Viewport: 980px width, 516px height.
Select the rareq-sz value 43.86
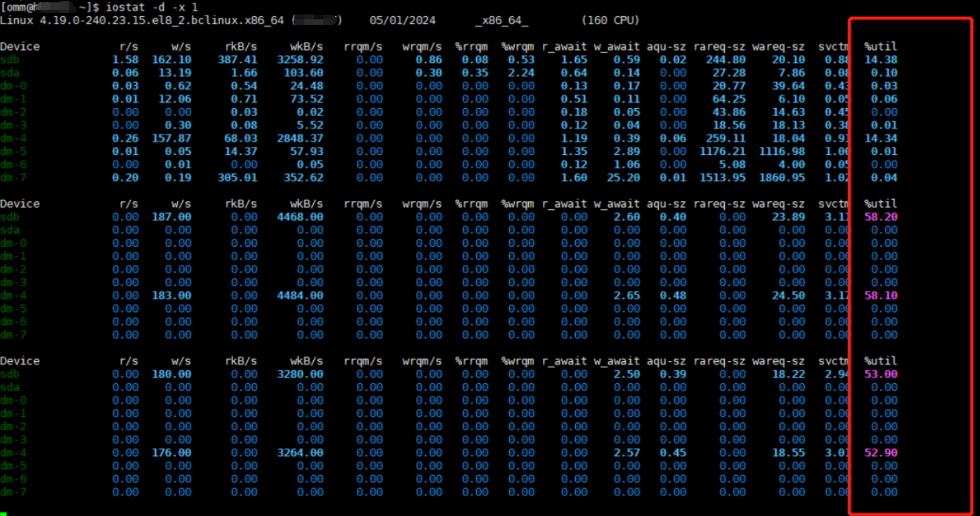(729, 112)
